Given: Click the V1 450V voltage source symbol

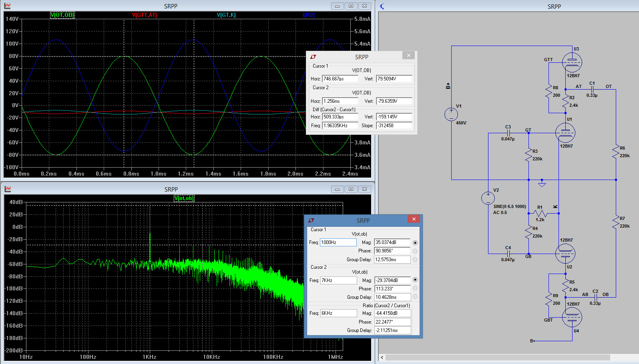Looking at the screenshot, I should click(451, 114).
